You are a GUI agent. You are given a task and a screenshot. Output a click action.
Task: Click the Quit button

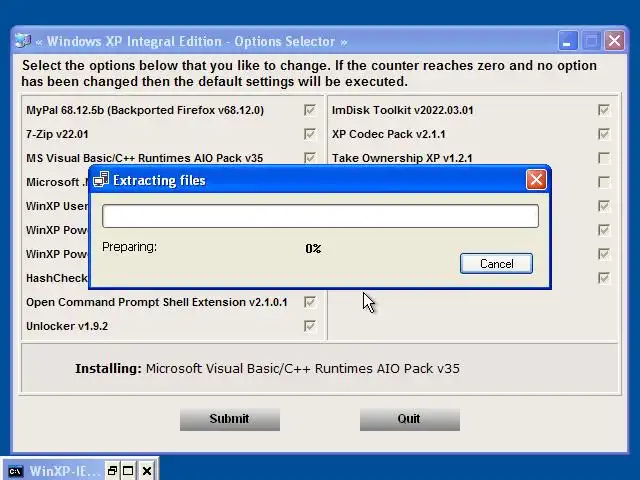pyautogui.click(x=410, y=419)
